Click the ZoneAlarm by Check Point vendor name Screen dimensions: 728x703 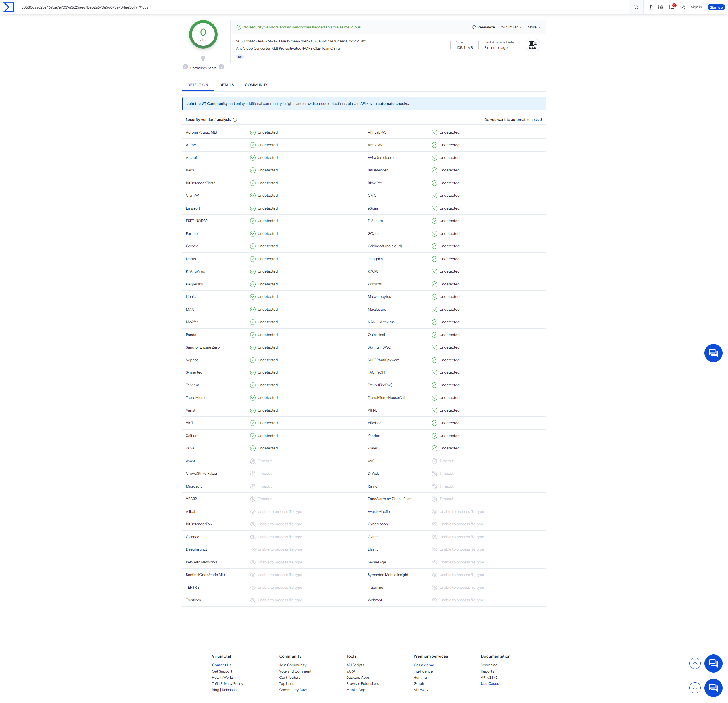389,499
